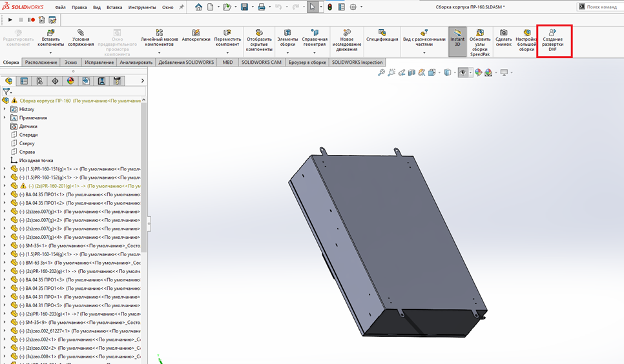This screenshot has height=364, width=624.
Task: Open ConfigurationManager tab in left panel
Action: point(39,81)
